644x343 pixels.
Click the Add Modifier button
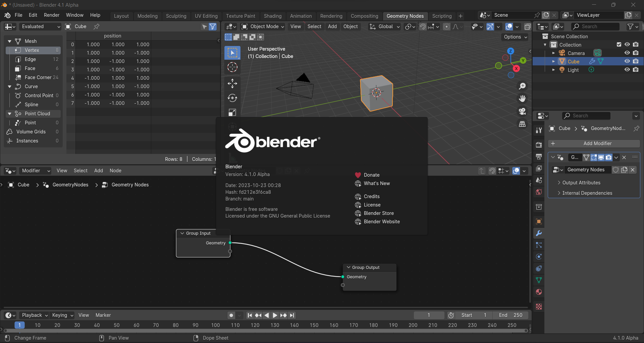coord(594,144)
